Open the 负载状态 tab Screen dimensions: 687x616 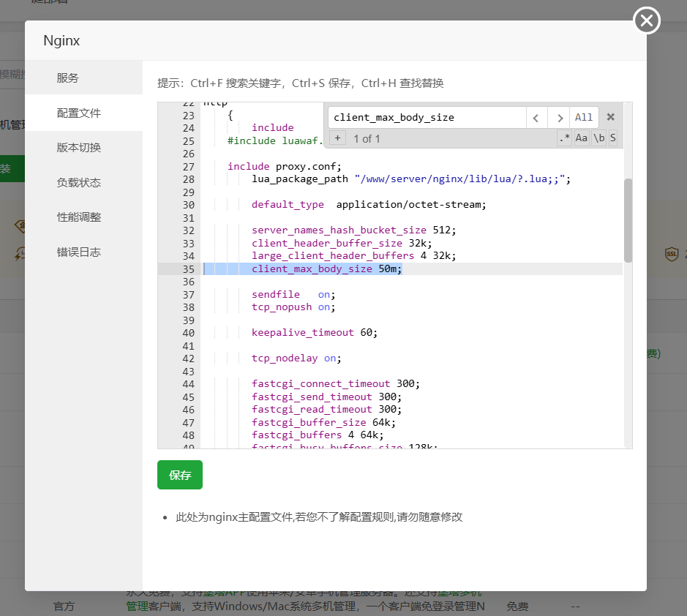[83, 182]
